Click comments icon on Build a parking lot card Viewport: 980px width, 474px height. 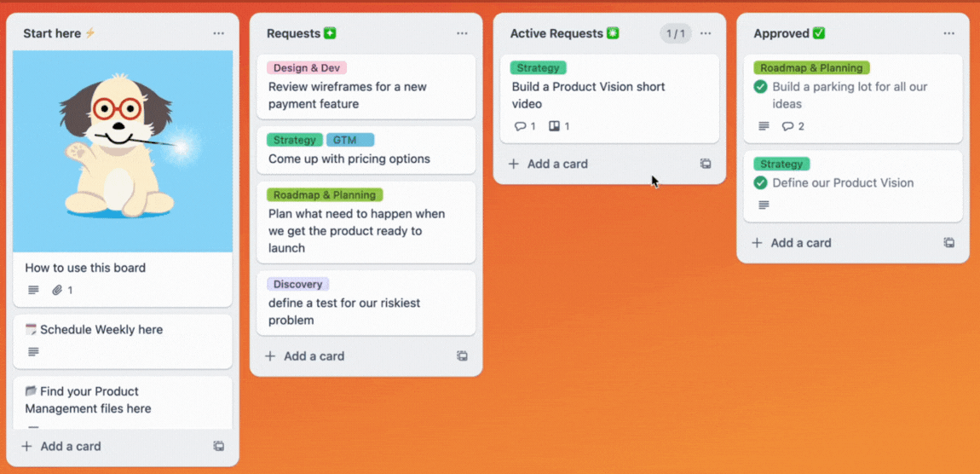tap(787, 126)
